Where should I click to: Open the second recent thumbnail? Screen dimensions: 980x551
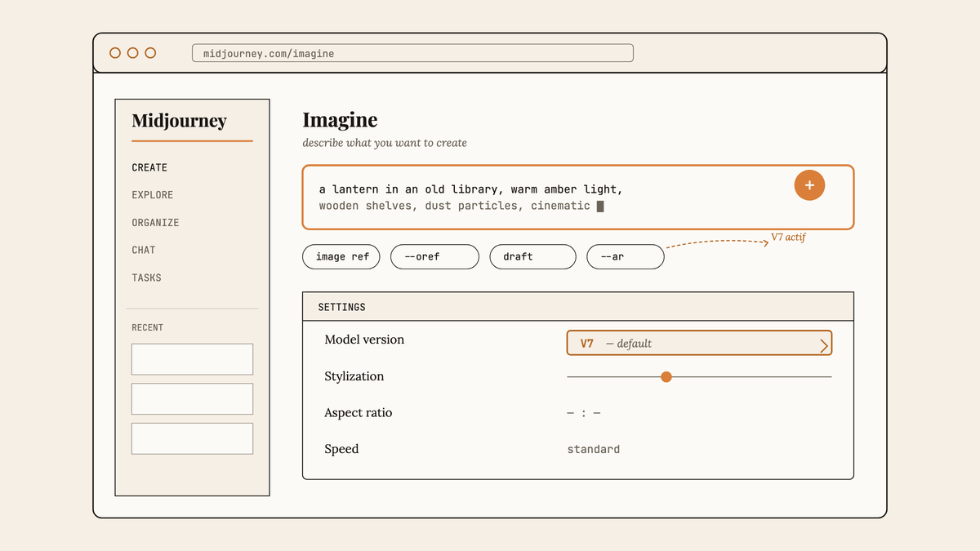pos(192,399)
